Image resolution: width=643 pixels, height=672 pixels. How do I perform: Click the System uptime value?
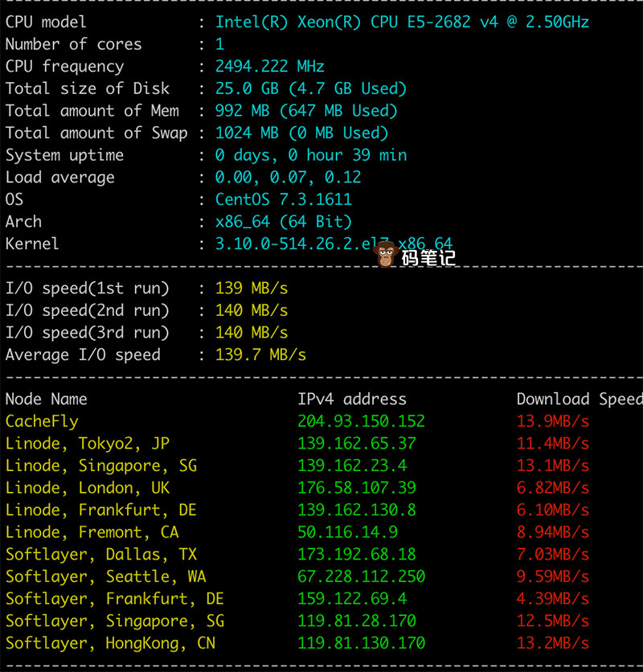tap(311, 155)
